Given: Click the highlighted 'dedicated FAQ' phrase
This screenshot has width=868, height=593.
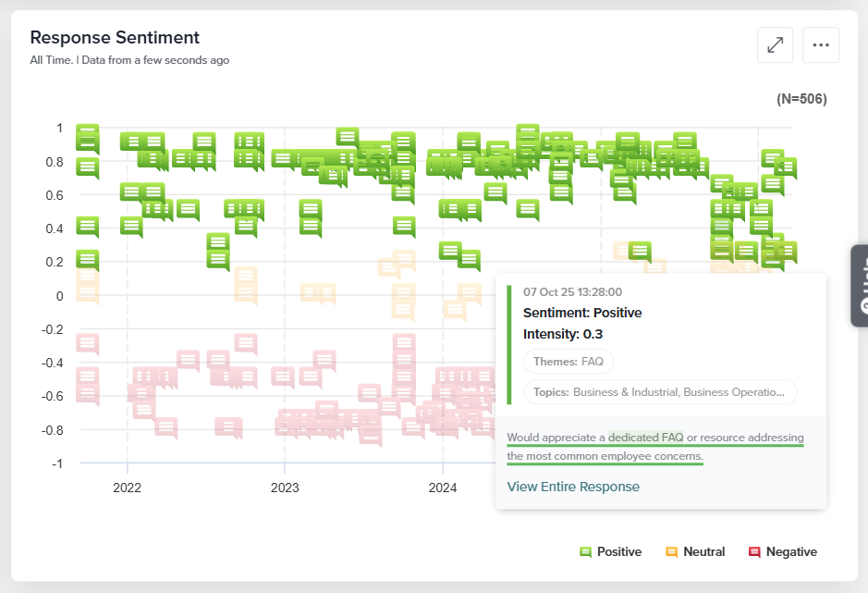Looking at the screenshot, I should tap(645, 438).
